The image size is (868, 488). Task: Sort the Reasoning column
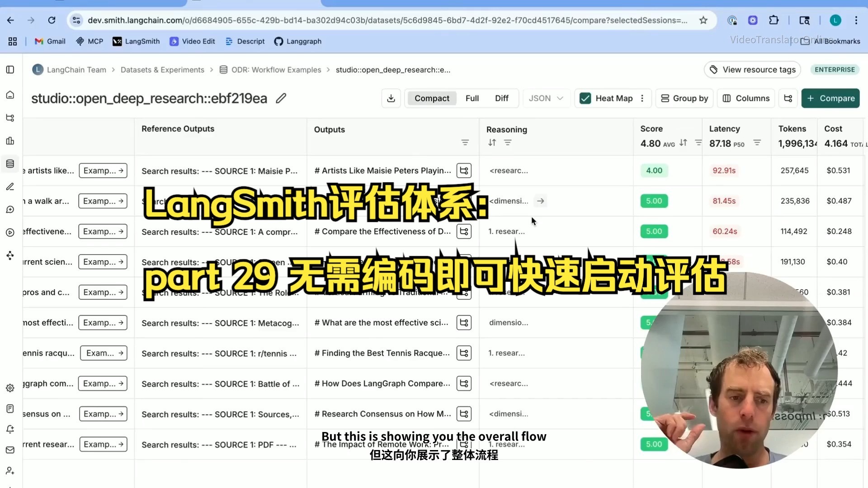click(492, 143)
